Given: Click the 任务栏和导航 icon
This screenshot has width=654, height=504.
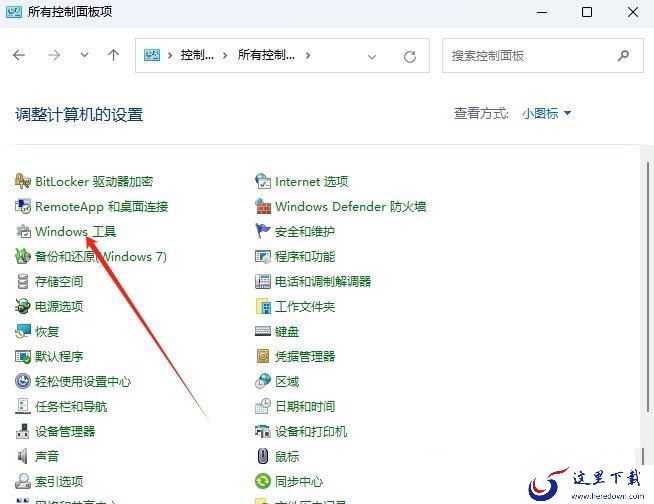Looking at the screenshot, I should click(23, 406).
